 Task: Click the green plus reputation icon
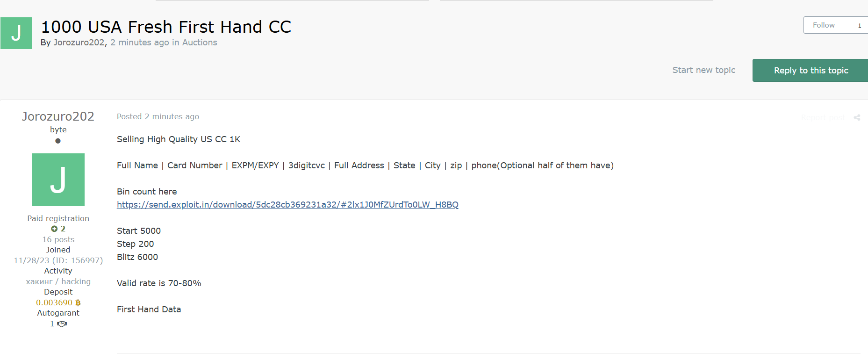point(54,229)
